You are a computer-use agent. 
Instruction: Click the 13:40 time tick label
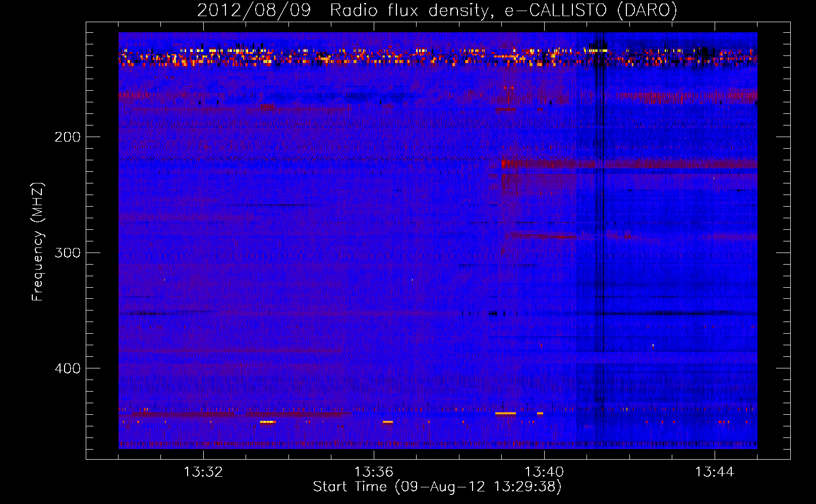pos(544,472)
